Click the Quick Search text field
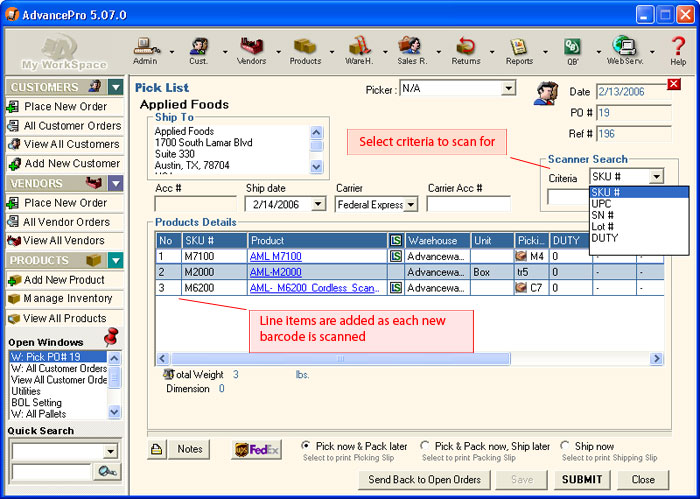 click(51, 472)
